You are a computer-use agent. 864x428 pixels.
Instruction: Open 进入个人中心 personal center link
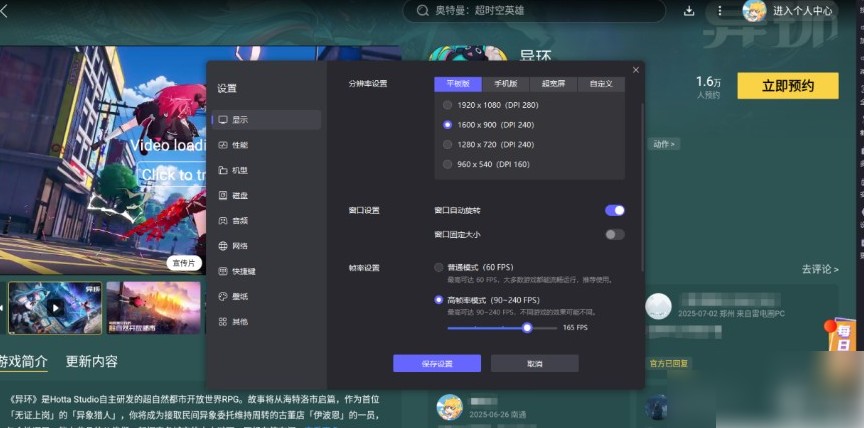[x=803, y=10]
